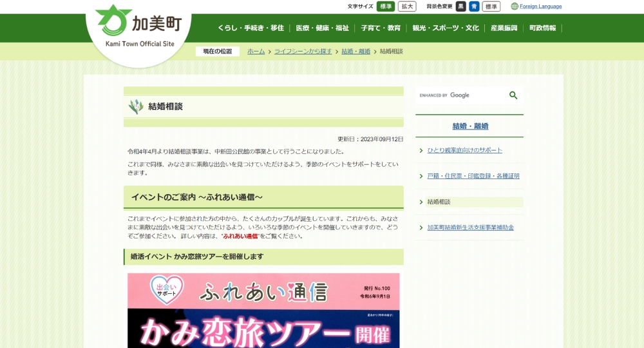Reset background color to standard 標準

pos(491,6)
